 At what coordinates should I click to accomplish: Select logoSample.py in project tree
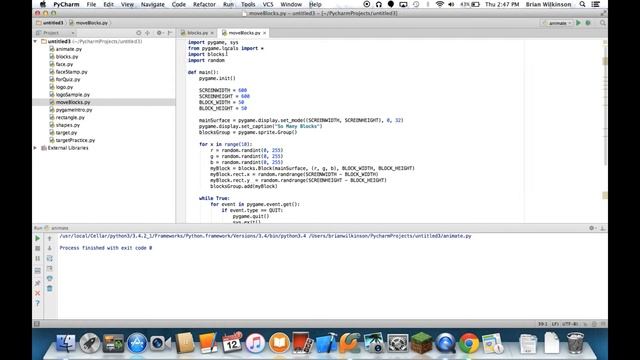[73, 95]
